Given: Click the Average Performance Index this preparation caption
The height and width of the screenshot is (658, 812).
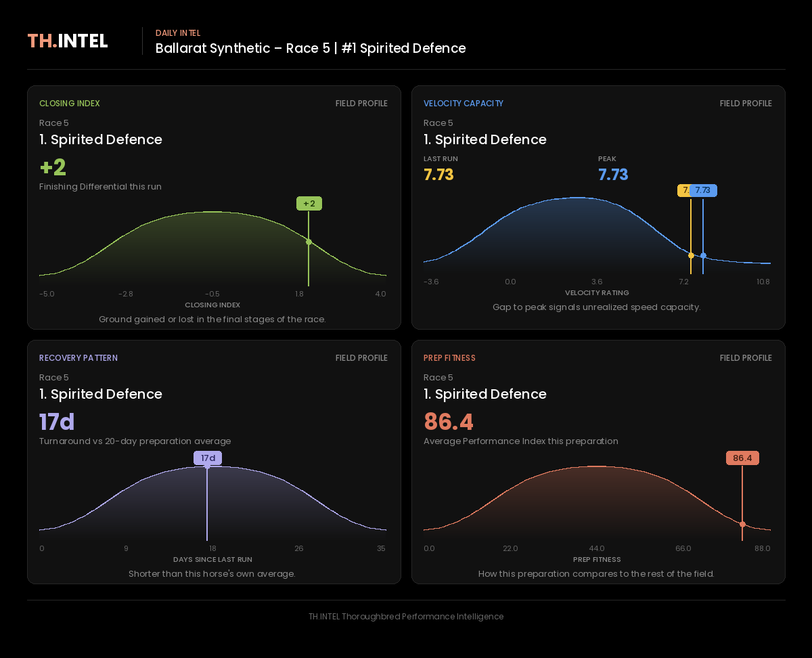Looking at the screenshot, I should coord(521,441).
